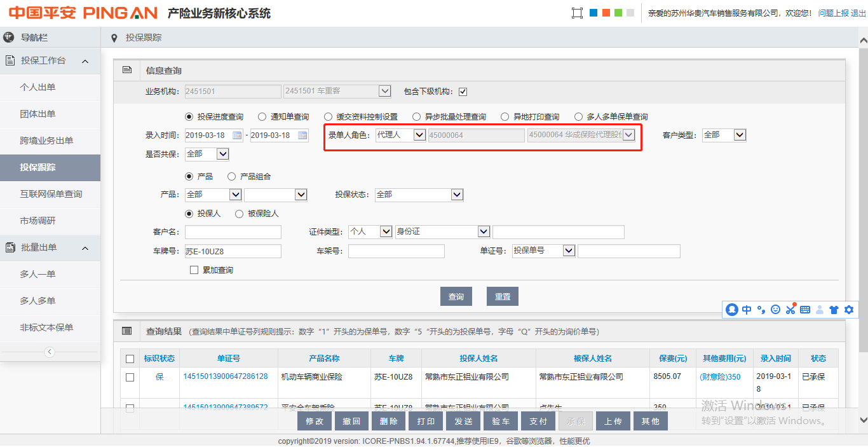Viewport: 868px width, 447px height.
Task: Open 互联网保单查询 in sidebar
Action: pyautogui.click(x=50, y=194)
